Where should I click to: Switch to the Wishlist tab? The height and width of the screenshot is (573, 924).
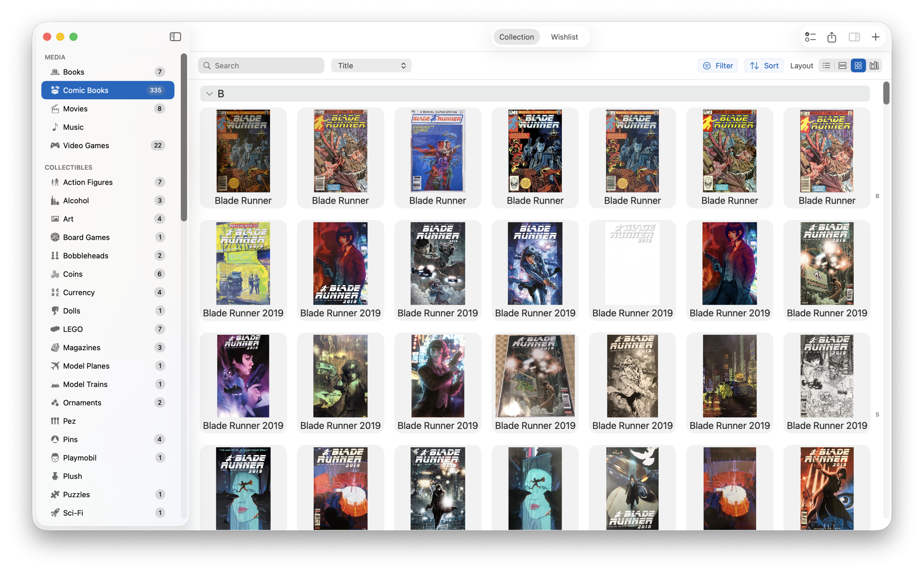pyautogui.click(x=564, y=37)
